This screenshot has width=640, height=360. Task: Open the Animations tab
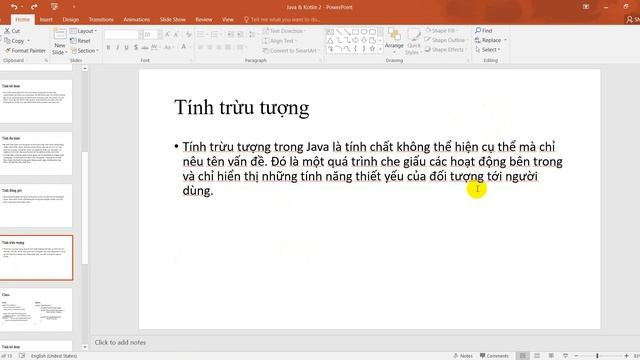point(137,20)
